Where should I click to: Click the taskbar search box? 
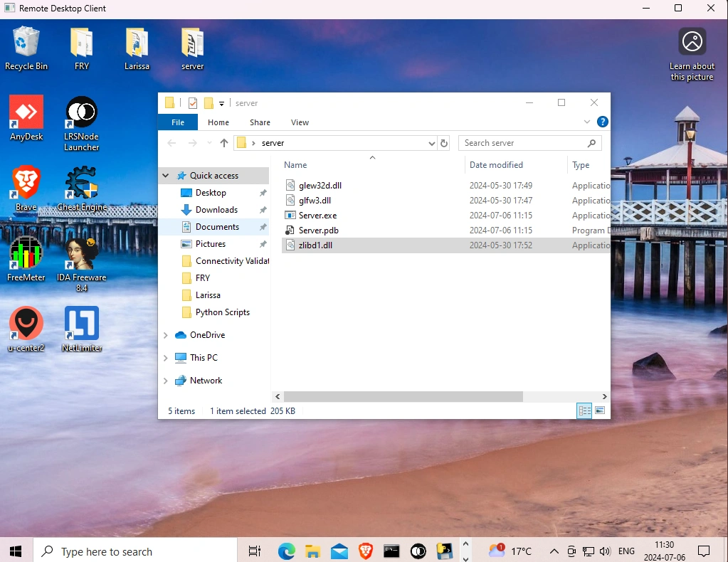(135, 551)
